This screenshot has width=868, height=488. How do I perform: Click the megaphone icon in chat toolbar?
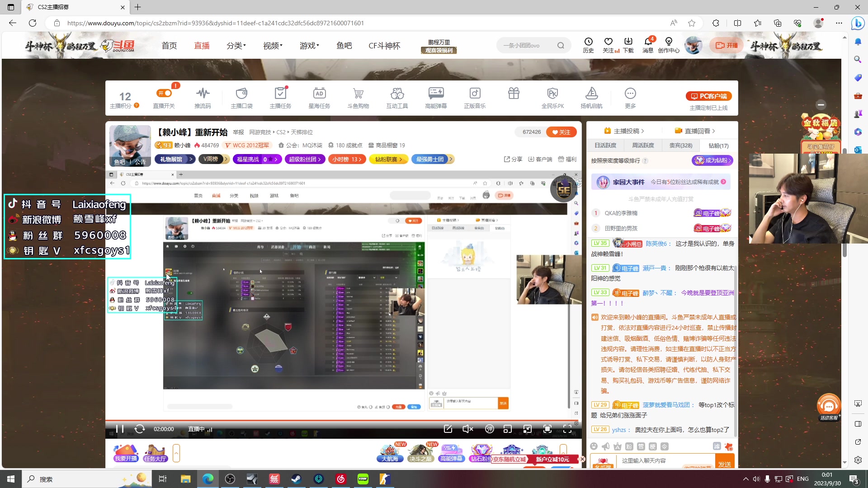606,446
